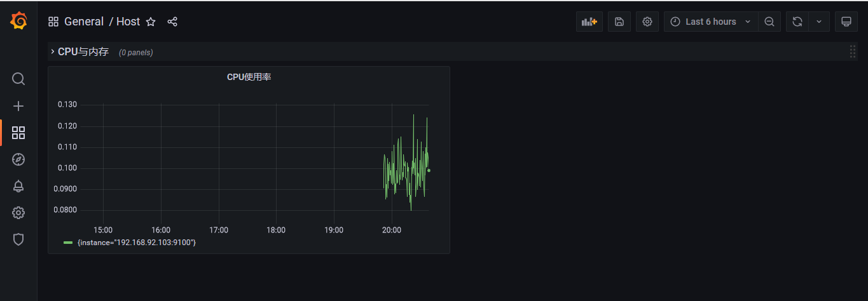Grab the row drag handle dots
The width and height of the screenshot is (868, 301).
pyautogui.click(x=853, y=51)
